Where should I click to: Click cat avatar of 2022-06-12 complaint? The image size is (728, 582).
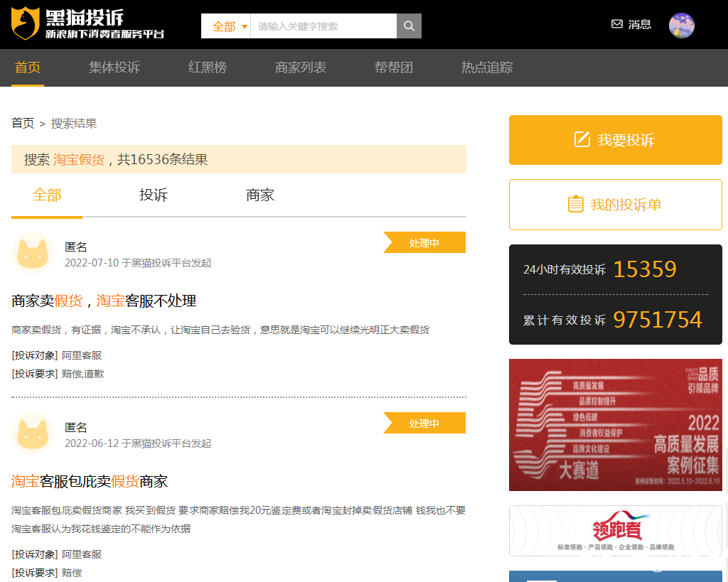(x=33, y=433)
